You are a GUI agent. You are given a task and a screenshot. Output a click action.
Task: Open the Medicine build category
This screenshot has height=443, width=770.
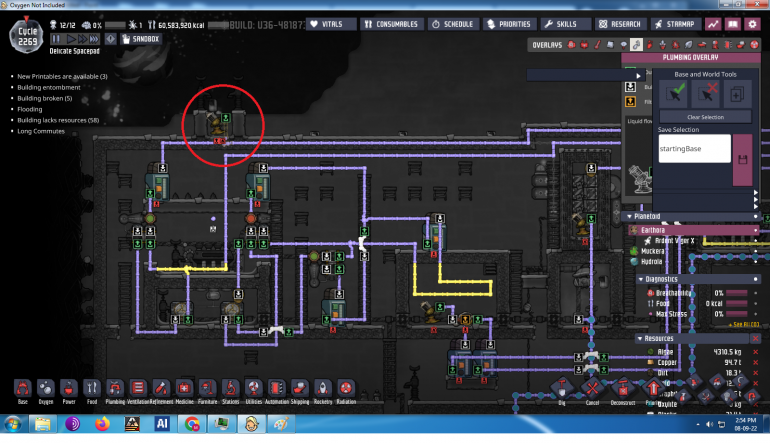click(184, 388)
